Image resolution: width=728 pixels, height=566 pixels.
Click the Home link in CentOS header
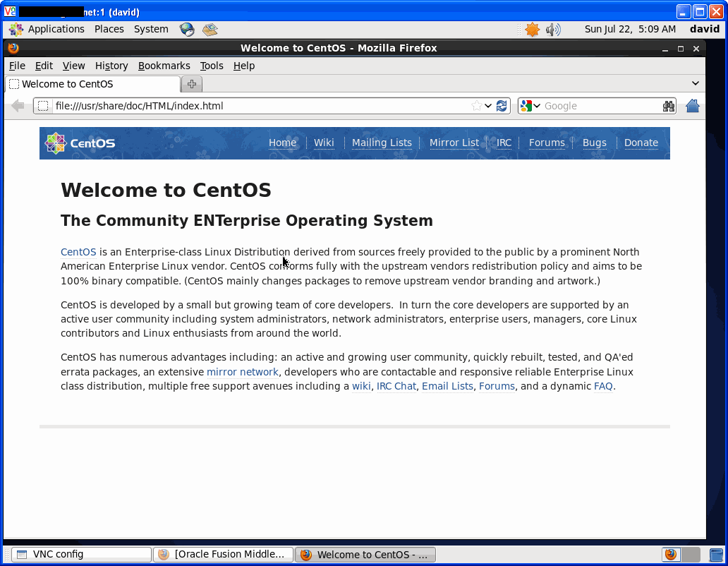(282, 143)
